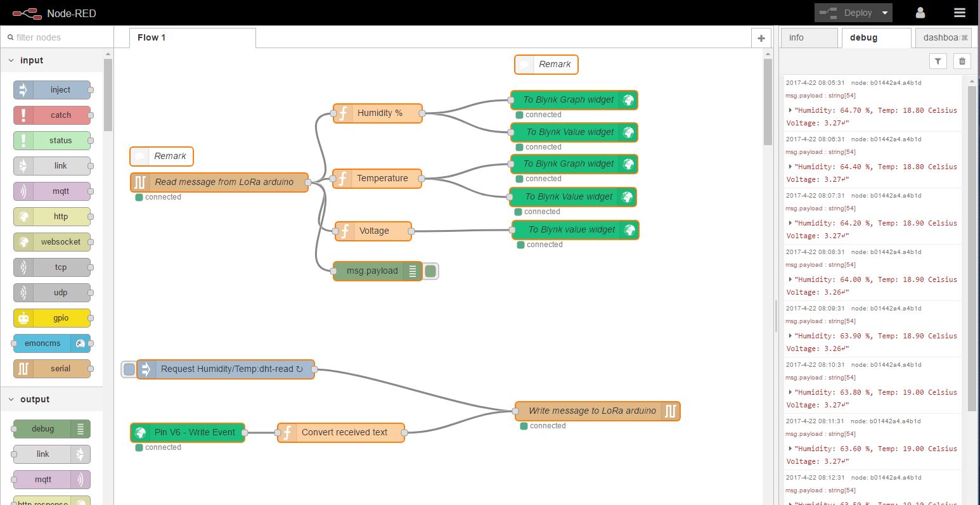Switch to the Flow 1 tab
Screen dimensions: 980x505
click(x=193, y=38)
